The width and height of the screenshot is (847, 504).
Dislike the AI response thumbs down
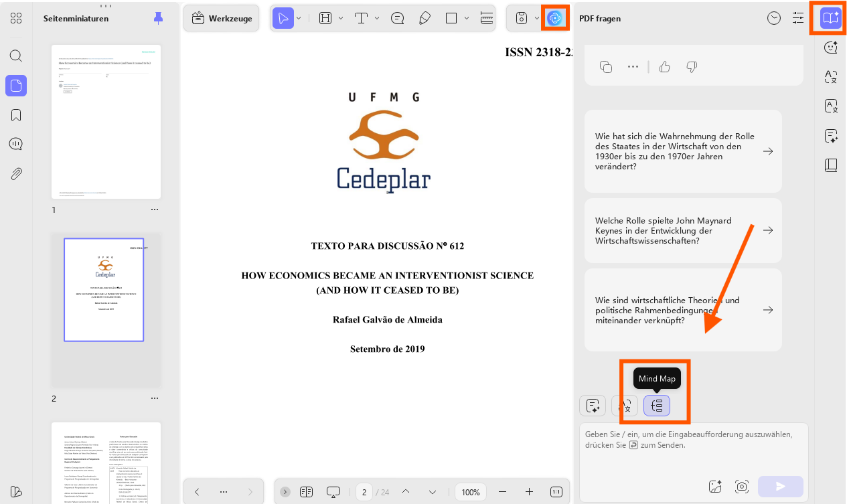(x=692, y=66)
